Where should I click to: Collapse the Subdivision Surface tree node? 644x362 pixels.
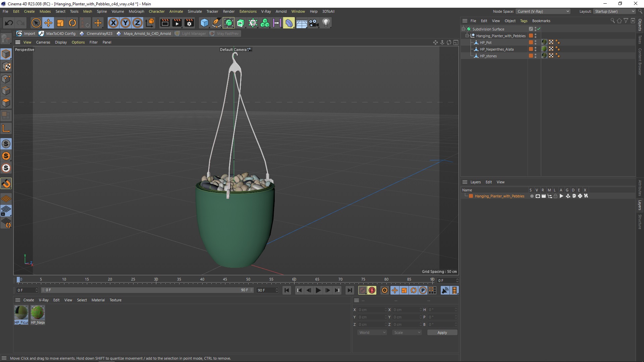[464, 29]
